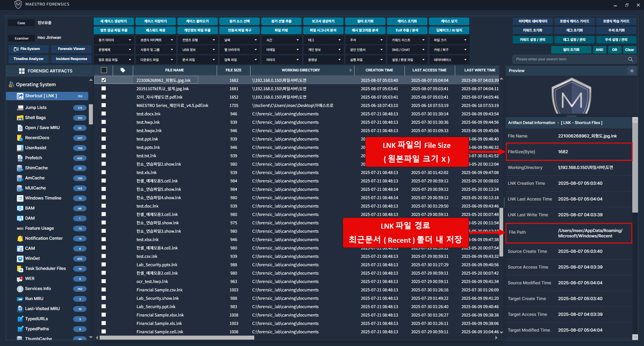Image resolution: width=644 pixels, height=346 pixels.
Task: Open the 키워드 리스트 dropdown
Action: tap(407, 40)
